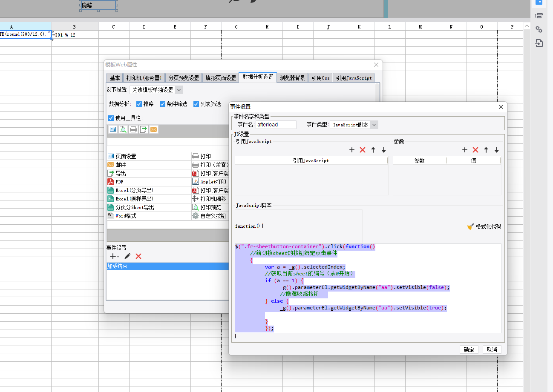Image resolution: width=553 pixels, height=392 pixels.
Task: Select column G header in spreadsheet
Action: [x=236, y=26]
